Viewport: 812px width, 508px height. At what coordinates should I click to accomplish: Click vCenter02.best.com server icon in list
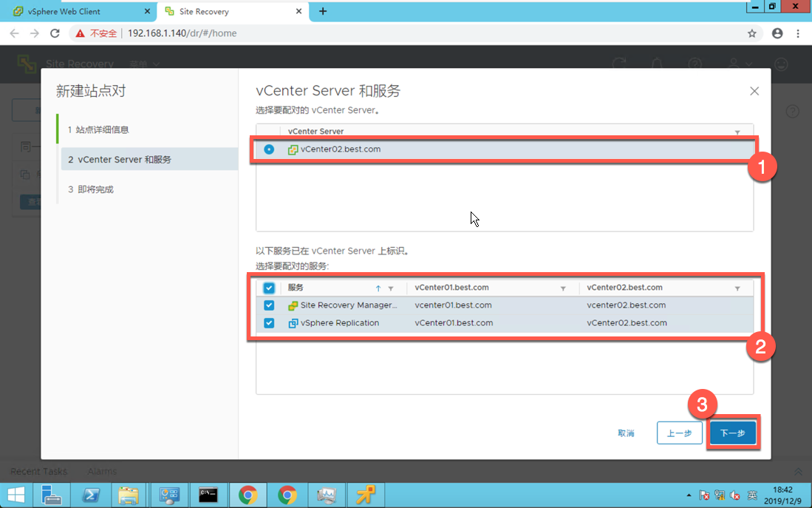point(293,149)
